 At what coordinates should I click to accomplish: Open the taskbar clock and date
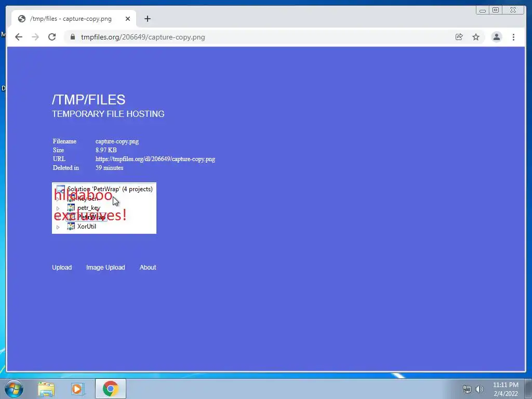pos(506,389)
